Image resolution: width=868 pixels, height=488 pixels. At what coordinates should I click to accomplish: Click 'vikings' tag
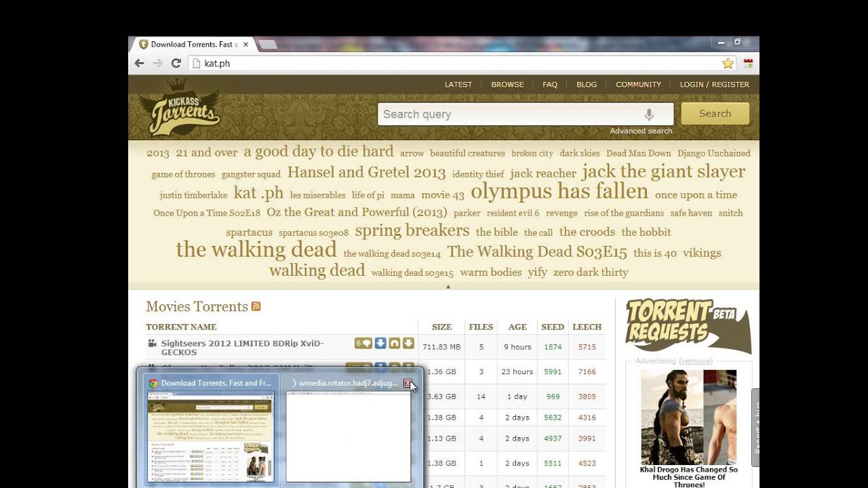point(702,253)
